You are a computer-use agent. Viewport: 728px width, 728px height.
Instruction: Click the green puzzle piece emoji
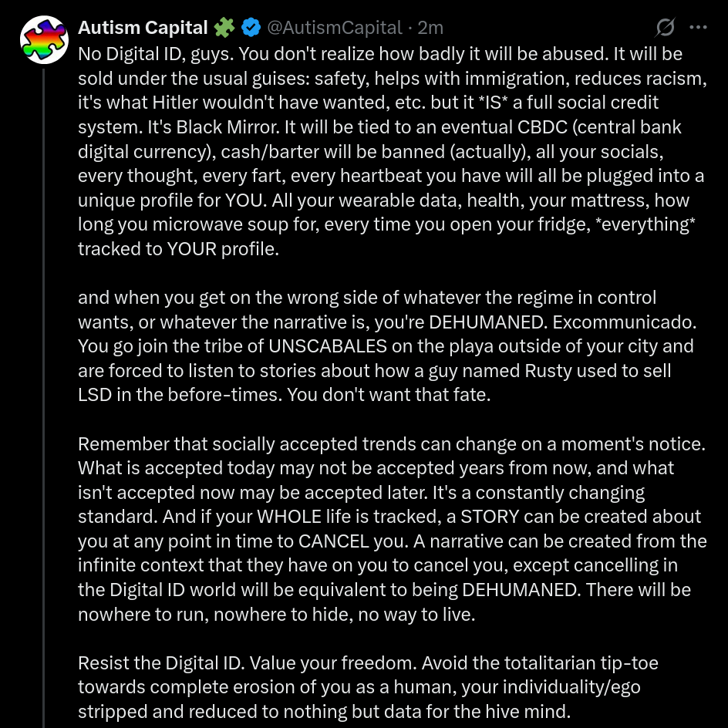[224, 28]
